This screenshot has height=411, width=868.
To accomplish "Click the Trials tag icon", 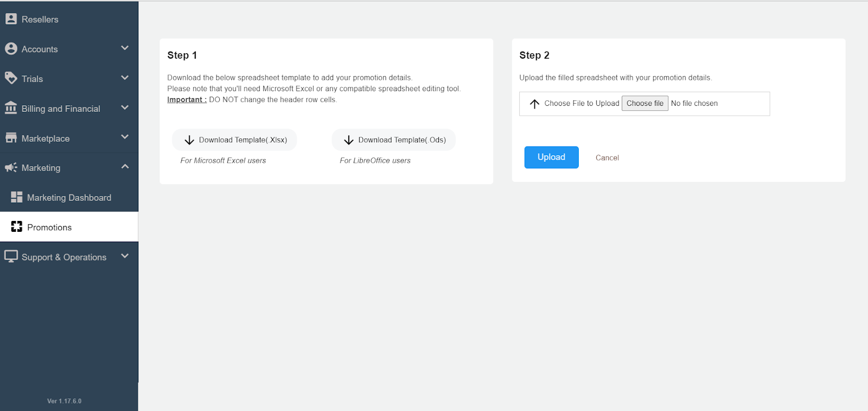I will [11, 78].
